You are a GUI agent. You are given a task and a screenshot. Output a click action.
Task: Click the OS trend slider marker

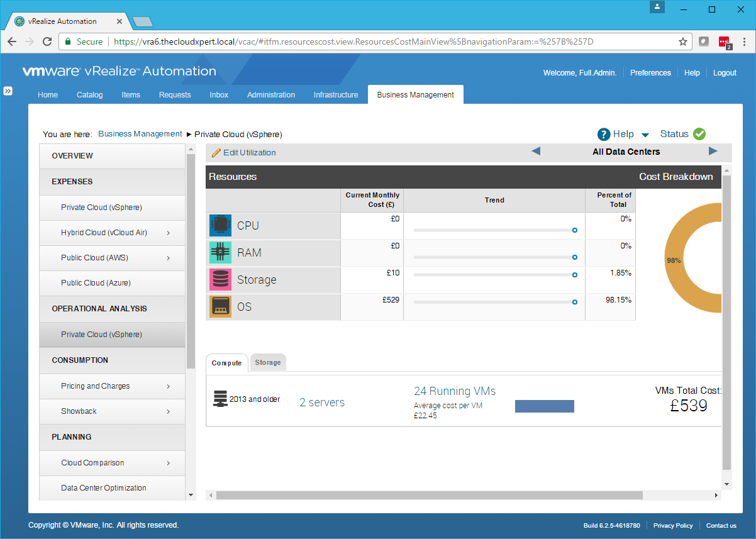click(x=575, y=302)
